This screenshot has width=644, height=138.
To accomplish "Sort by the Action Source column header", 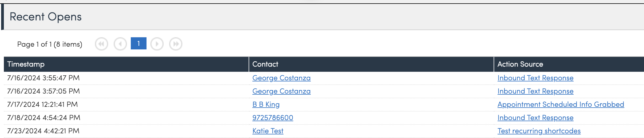I will 520,64.
